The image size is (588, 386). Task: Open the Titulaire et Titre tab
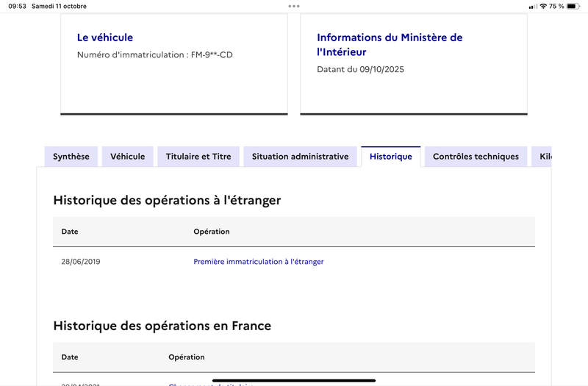(x=198, y=157)
